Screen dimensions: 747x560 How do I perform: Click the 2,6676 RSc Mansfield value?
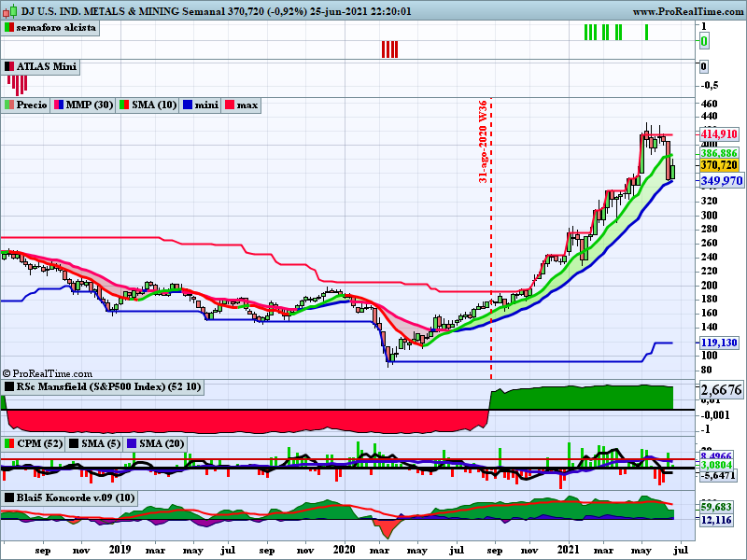click(721, 390)
